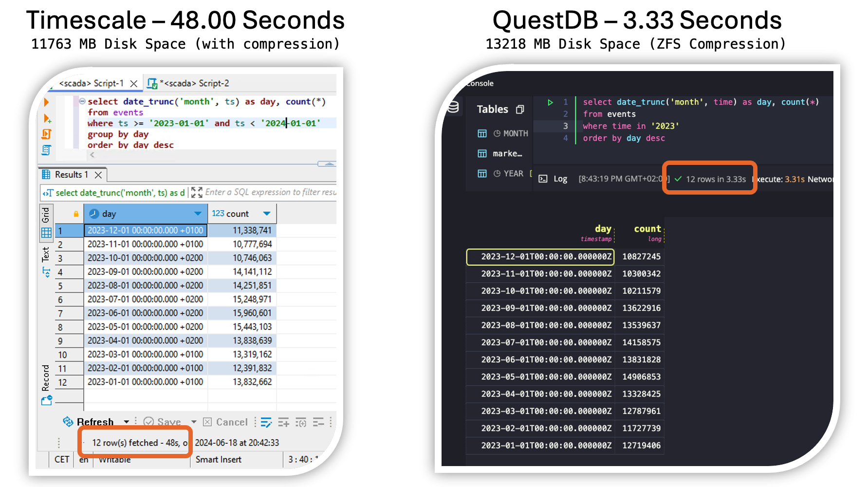Run query with green play icon in QuestDB

(x=550, y=102)
